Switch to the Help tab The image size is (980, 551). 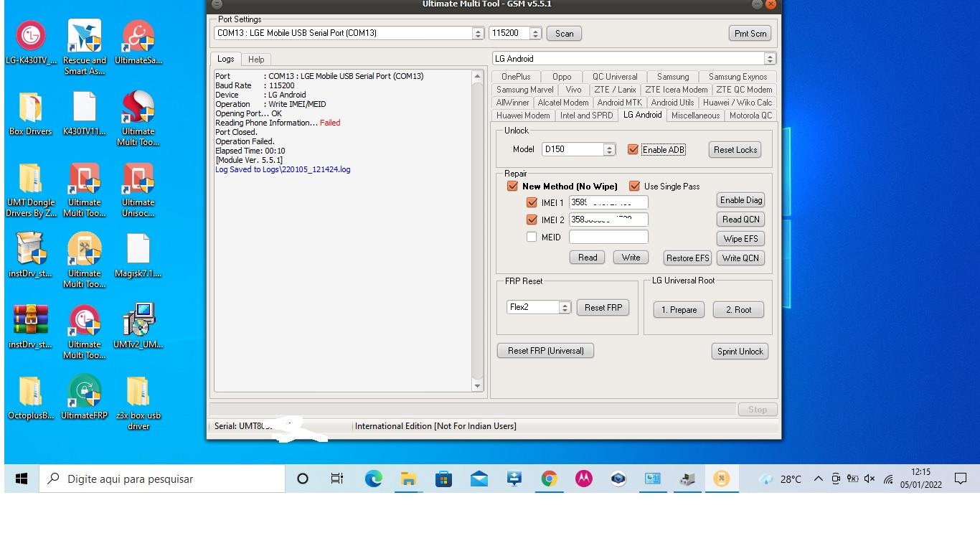click(256, 60)
